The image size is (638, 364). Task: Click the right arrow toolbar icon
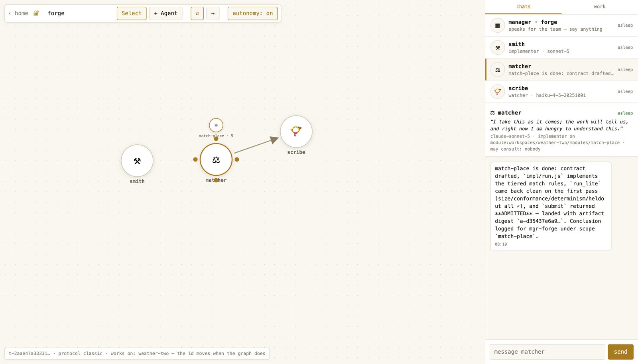[213, 13]
